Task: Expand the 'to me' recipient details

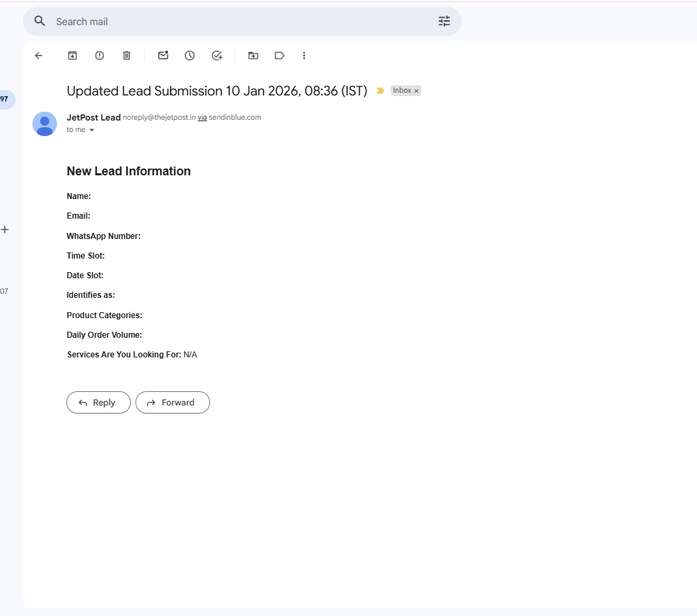Action: [91, 130]
